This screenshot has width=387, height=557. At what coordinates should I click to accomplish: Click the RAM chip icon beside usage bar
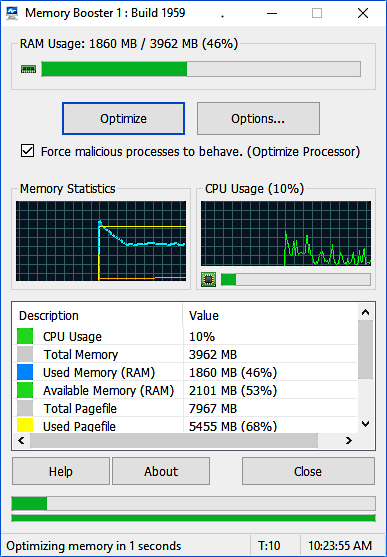pyautogui.click(x=28, y=69)
